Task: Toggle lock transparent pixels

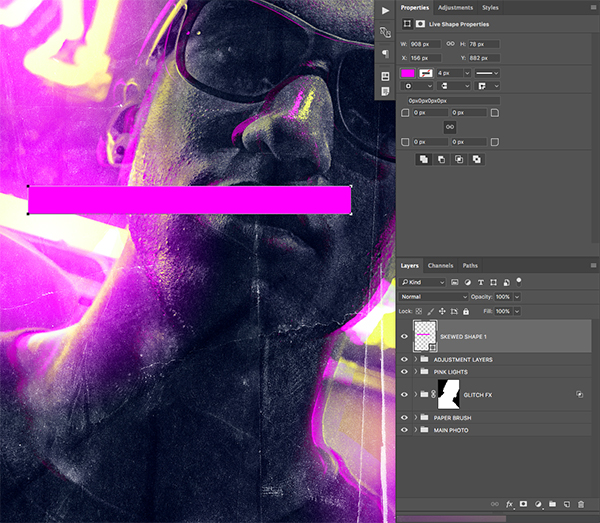Action: pyautogui.click(x=419, y=311)
